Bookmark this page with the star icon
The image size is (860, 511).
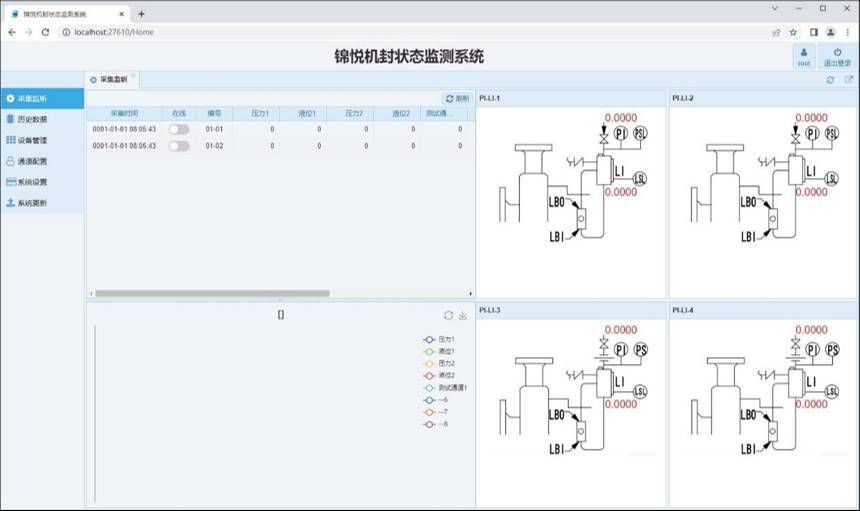pyautogui.click(x=793, y=32)
